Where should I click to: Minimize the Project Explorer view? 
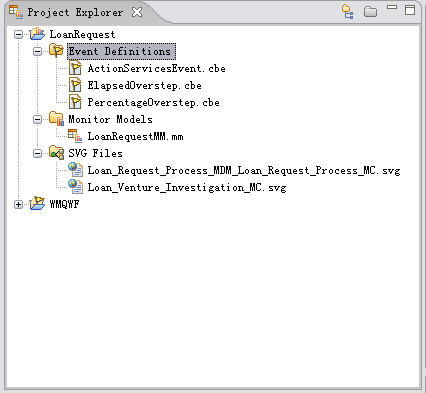click(x=392, y=7)
